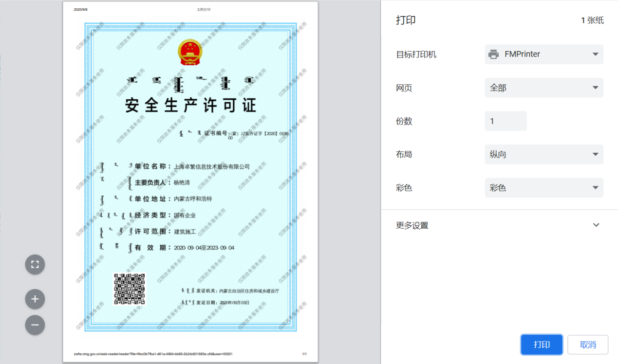The width and height of the screenshot is (618, 364).
Task: Zoom out using the minus icon
Action: pyautogui.click(x=35, y=325)
